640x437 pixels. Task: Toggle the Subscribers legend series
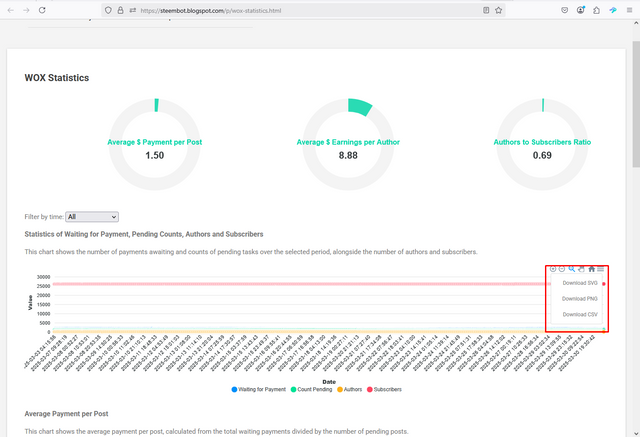tap(384, 389)
